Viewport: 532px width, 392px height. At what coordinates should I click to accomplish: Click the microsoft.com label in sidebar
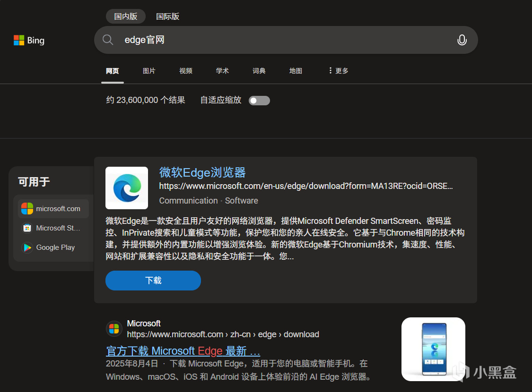coord(58,209)
